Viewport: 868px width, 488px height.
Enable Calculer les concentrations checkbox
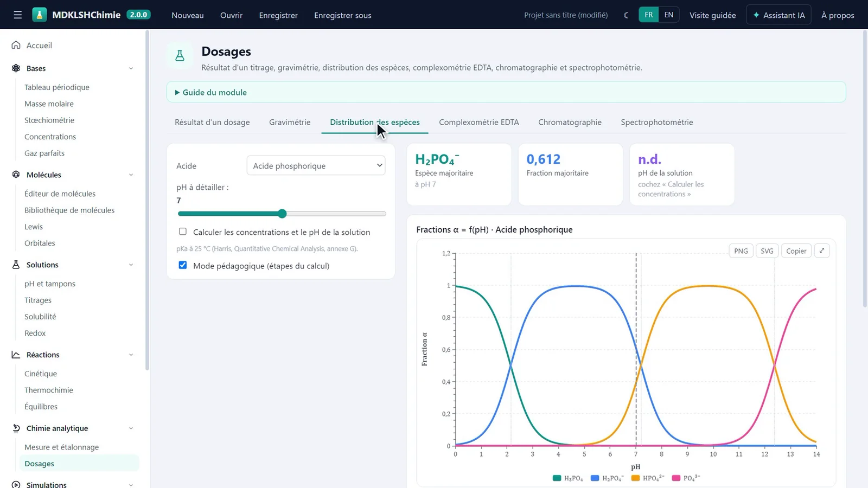coord(183,232)
